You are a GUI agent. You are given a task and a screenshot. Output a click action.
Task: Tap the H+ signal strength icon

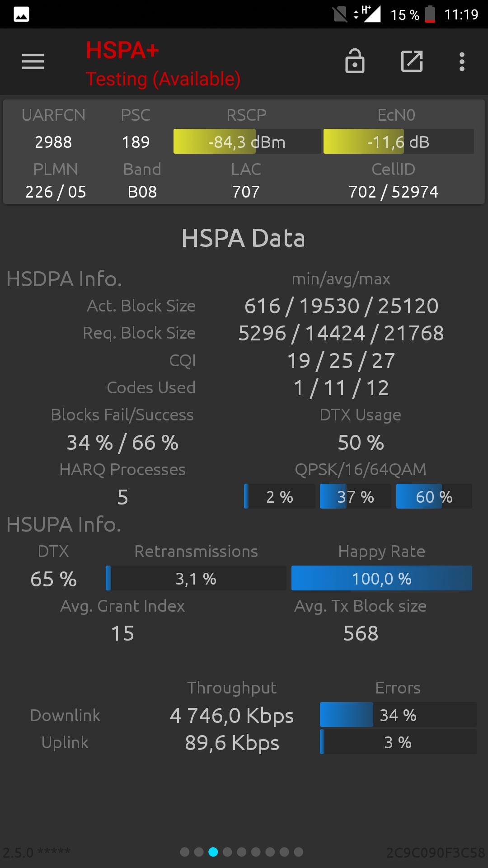[367, 14]
